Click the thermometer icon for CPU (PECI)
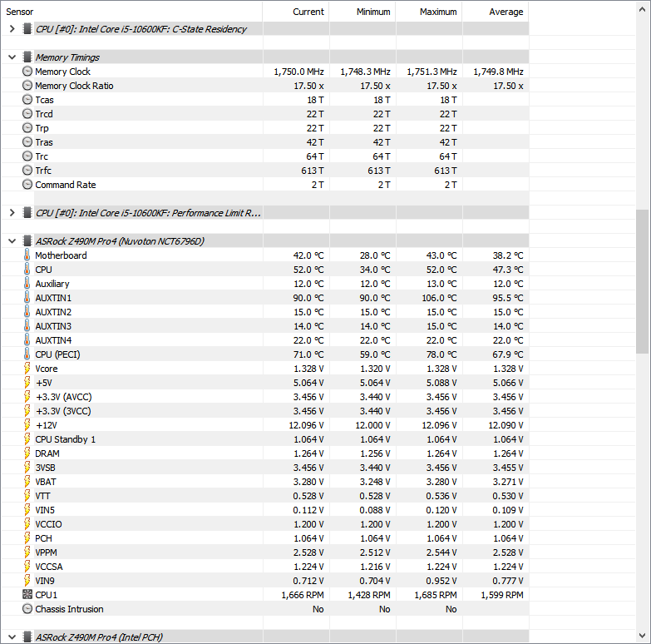Viewport: 651px width, 644px height. coord(27,354)
